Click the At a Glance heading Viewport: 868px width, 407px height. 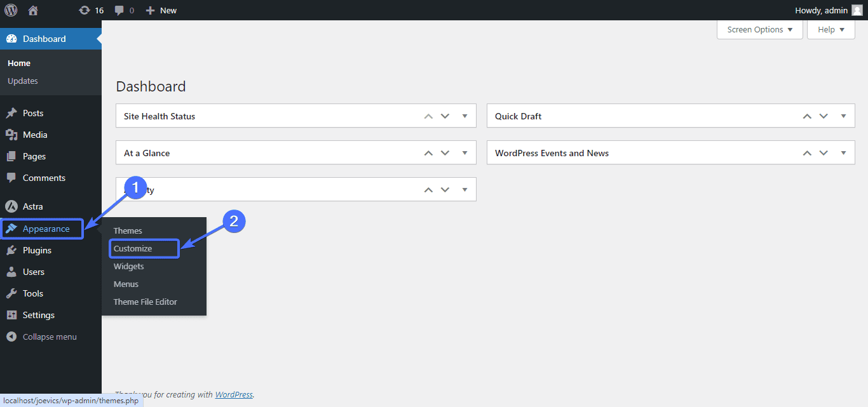pos(147,153)
